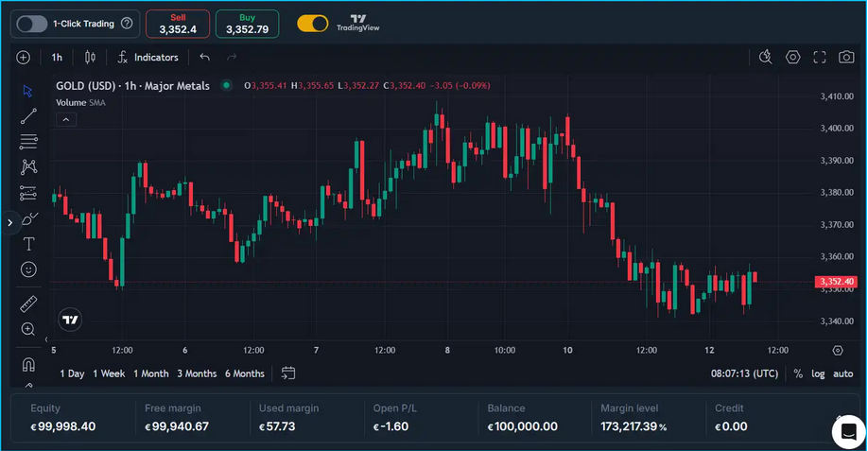Screen dimensions: 868x451
Task: Turn off the TradingView chart toggle
Action: [x=313, y=24]
